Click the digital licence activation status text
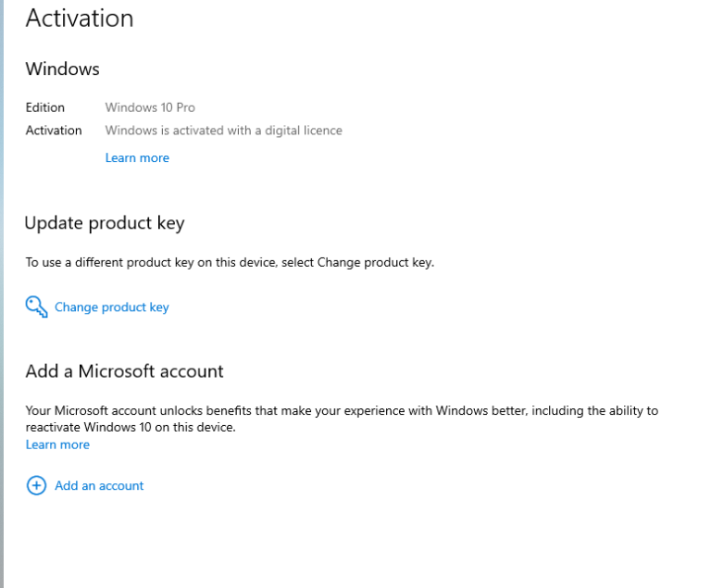The width and height of the screenshot is (711, 588). coord(223,131)
